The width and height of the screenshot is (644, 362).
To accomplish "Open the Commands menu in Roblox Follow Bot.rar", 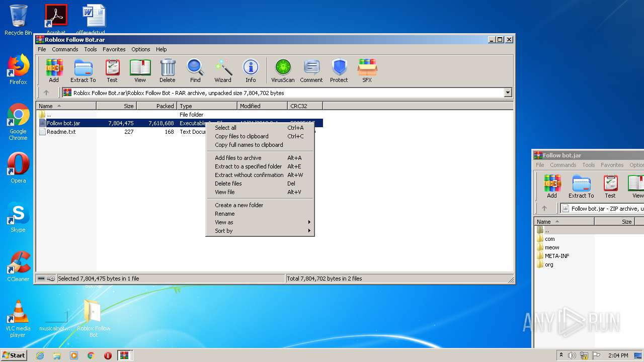I will (65, 49).
